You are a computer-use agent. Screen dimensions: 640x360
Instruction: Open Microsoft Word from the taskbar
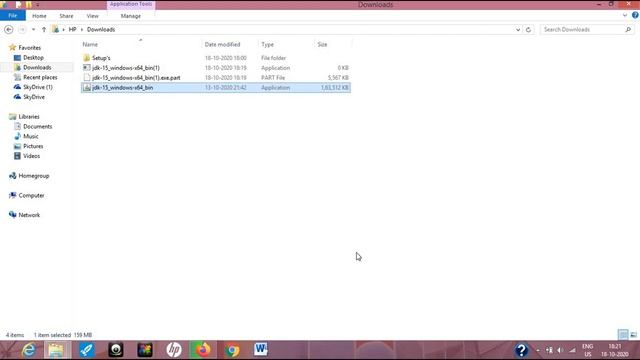click(261, 350)
